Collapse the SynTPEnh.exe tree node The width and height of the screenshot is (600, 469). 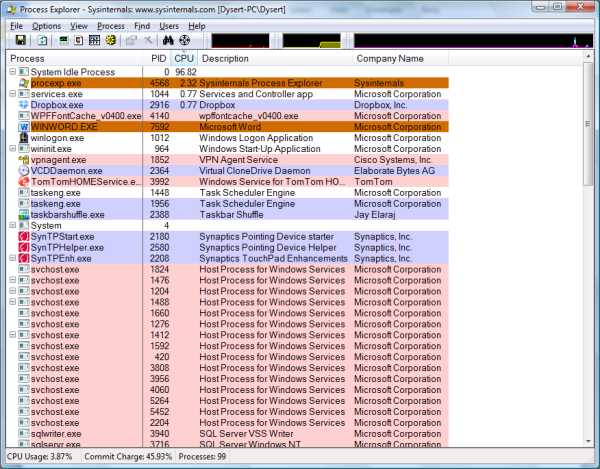pos(13,258)
